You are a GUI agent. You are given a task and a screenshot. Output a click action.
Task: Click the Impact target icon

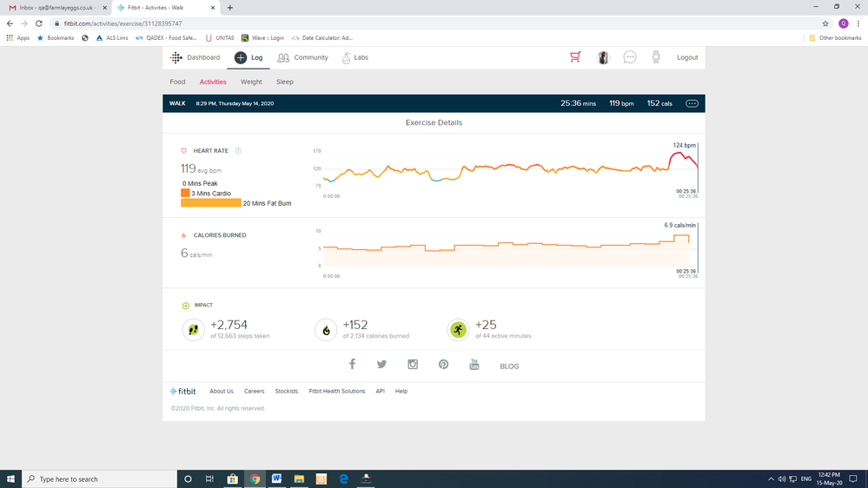point(185,306)
